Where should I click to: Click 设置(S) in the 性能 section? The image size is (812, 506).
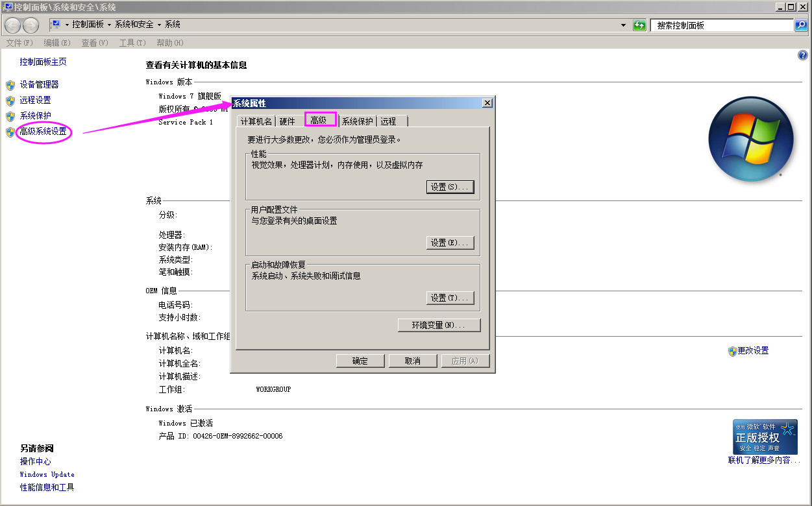pyautogui.click(x=450, y=187)
